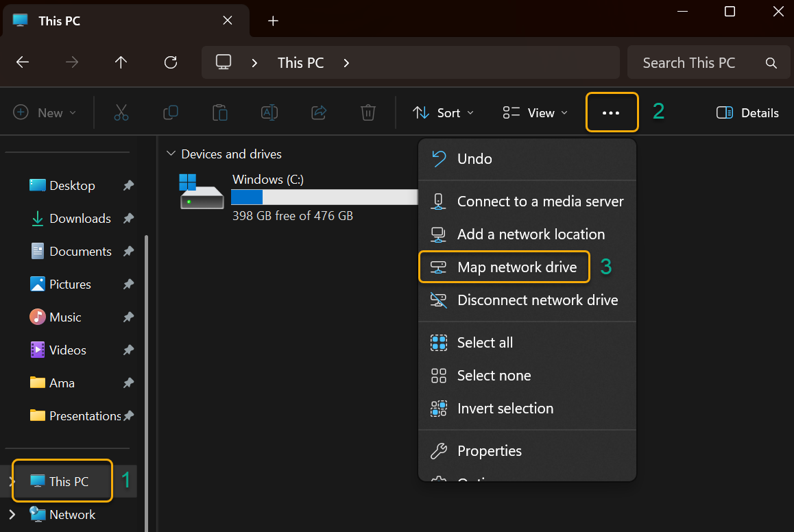Open Properties from the menu
794x532 pixels.
tap(489, 450)
